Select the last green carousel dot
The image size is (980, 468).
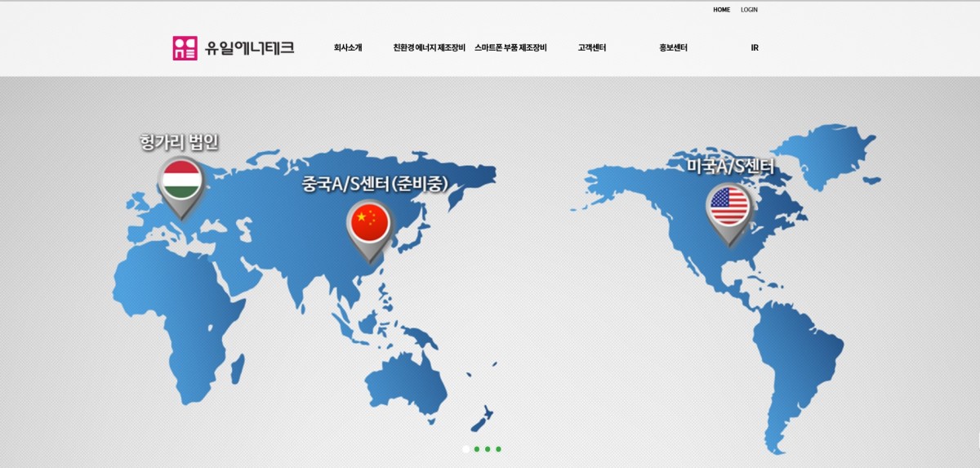[x=498, y=448]
